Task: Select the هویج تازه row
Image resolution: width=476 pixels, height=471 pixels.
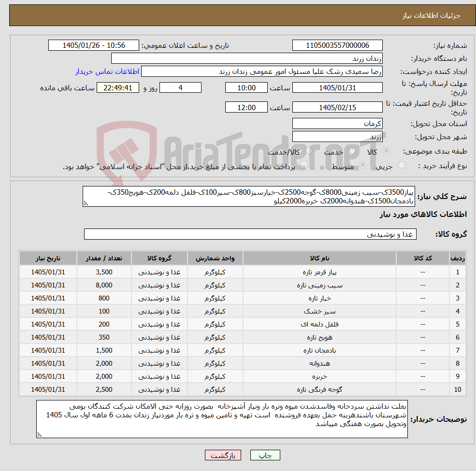Action: click(x=243, y=338)
